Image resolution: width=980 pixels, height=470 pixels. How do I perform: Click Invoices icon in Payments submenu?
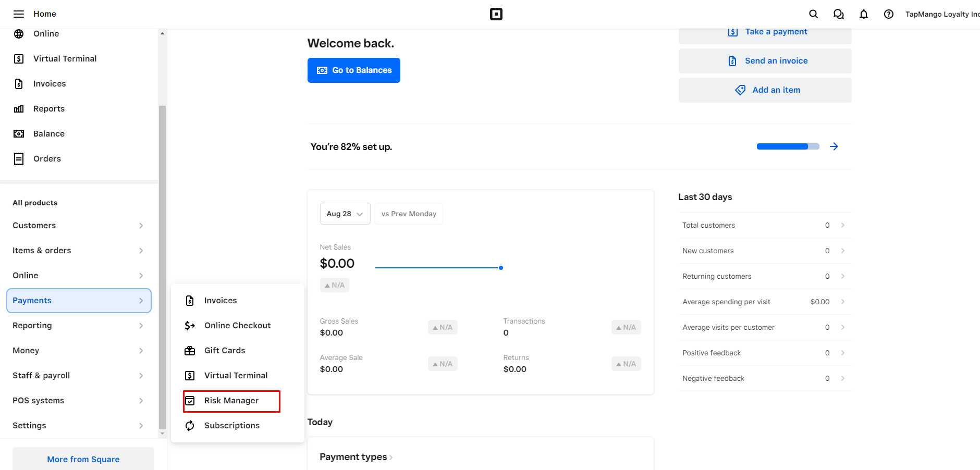click(x=190, y=301)
